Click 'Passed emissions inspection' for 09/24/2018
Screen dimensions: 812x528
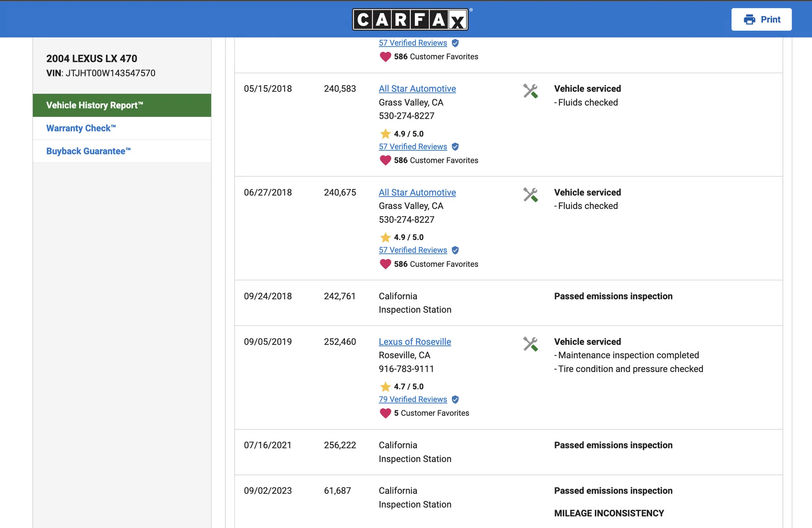pos(613,296)
